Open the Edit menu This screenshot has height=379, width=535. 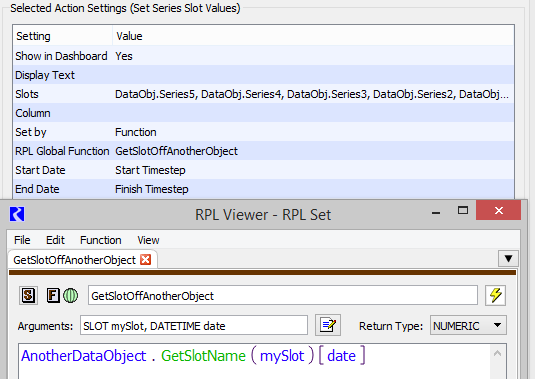pyautogui.click(x=55, y=240)
